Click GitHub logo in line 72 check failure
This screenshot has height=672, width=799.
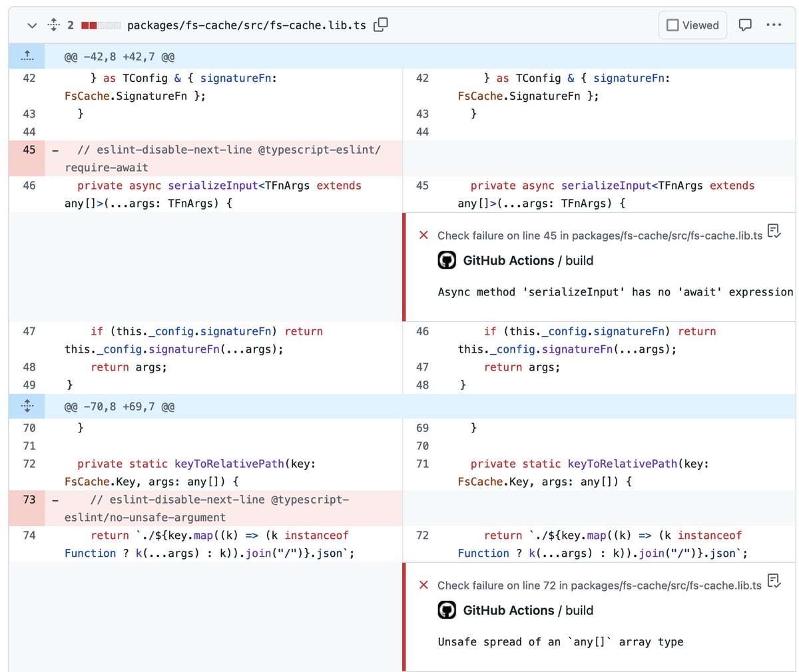pyautogui.click(x=447, y=610)
